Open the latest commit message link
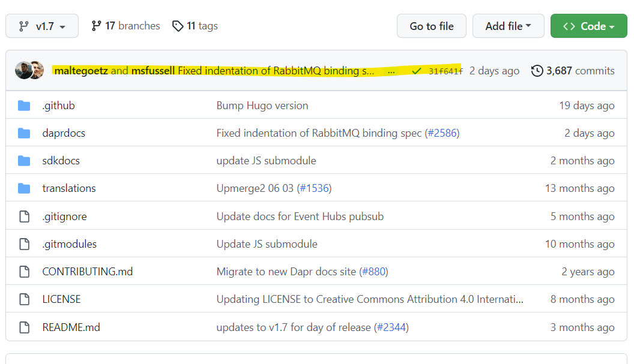634x364 pixels. 276,71
